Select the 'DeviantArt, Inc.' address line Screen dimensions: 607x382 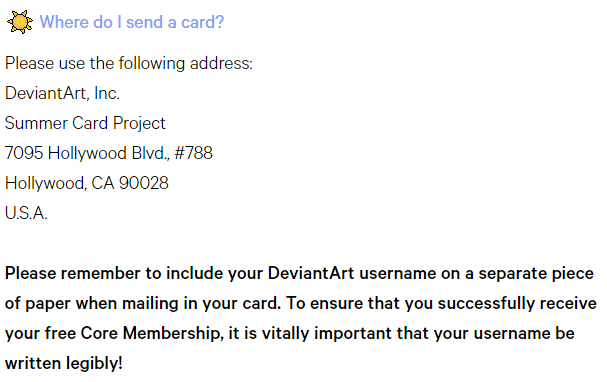point(62,93)
